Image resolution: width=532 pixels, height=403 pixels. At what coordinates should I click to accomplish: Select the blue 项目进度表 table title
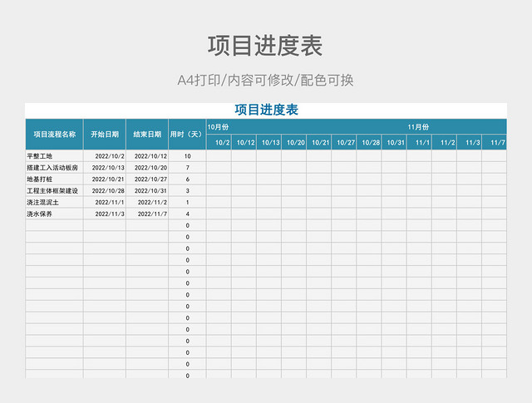point(266,110)
